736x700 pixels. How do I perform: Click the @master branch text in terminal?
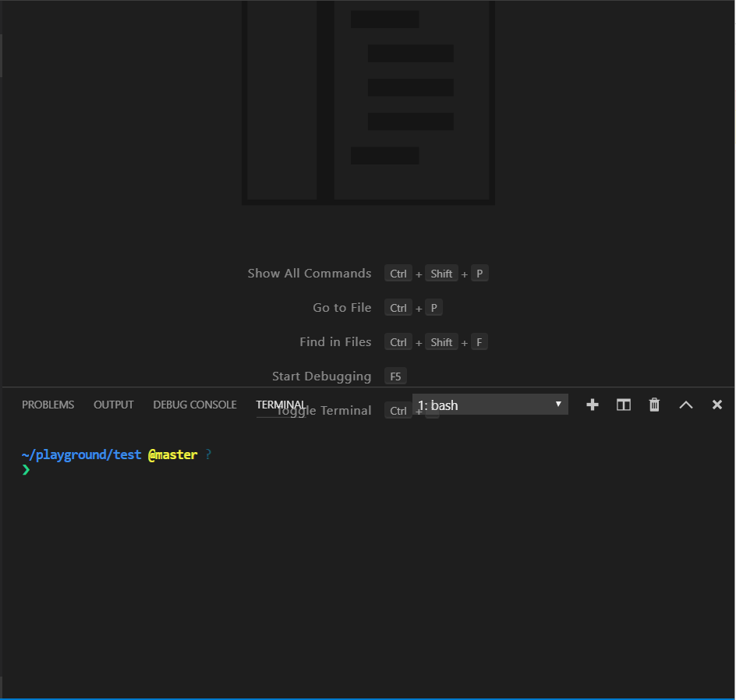click(173, 454)
